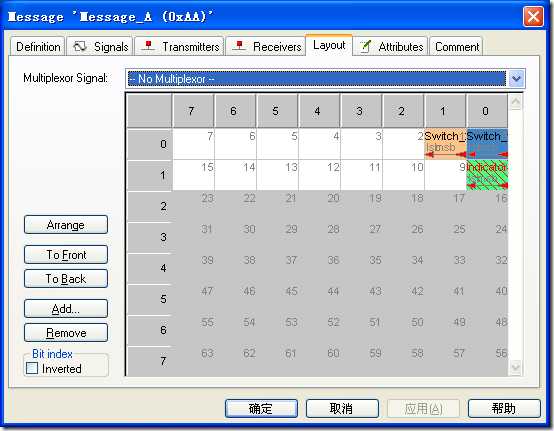
Task: Click the Transmitters tab node icon
Action: pyautogui.click(x=148, y=46)
